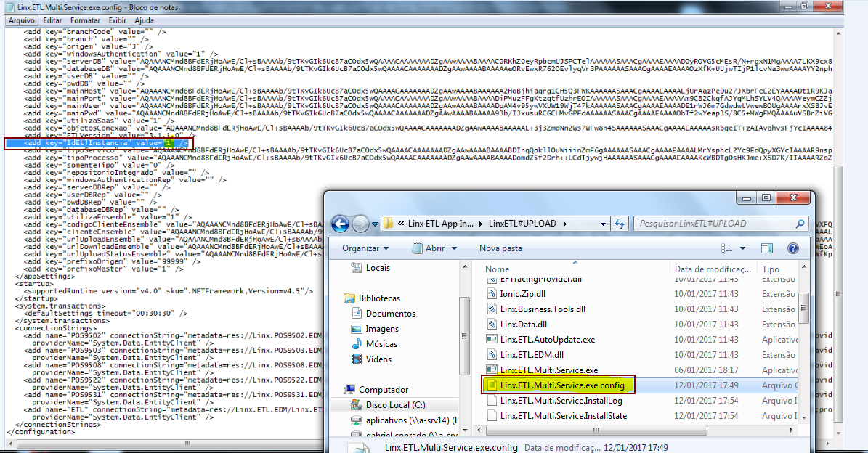Image resolution: width=868 pixels, height=453 pixels.
Task: Click Linx.ETL.Multi.Service.InstallLog file icon
Action: click(x=491, y=401)
